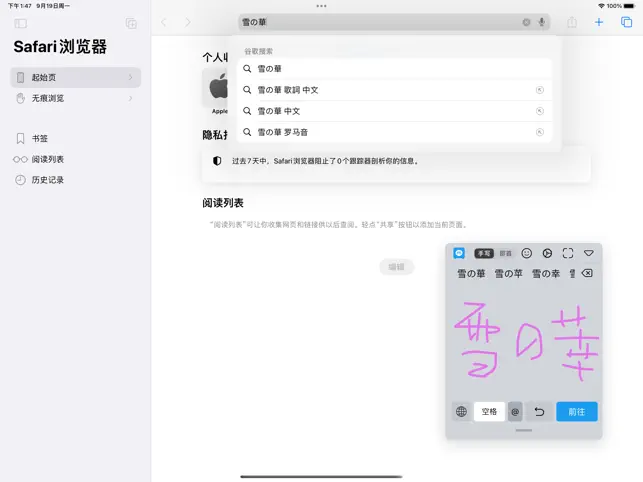Tap the microphone dictation icon

(542, 22)
